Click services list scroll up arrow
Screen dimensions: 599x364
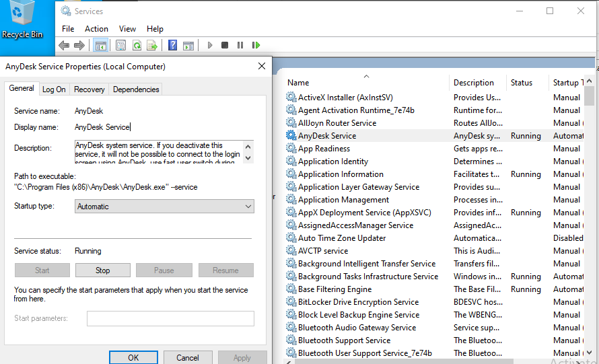click(589, 81)
